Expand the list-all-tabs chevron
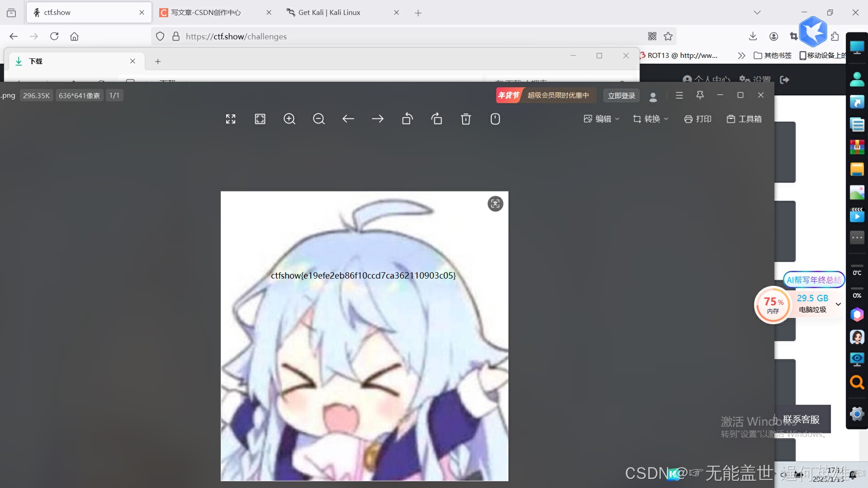This screenshot has width=868, height=488. pyautogui.click(x=757, y=13)
